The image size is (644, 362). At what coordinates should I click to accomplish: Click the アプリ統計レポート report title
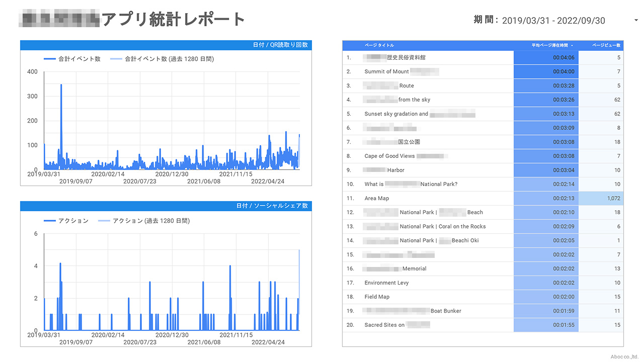coord(173,20)
